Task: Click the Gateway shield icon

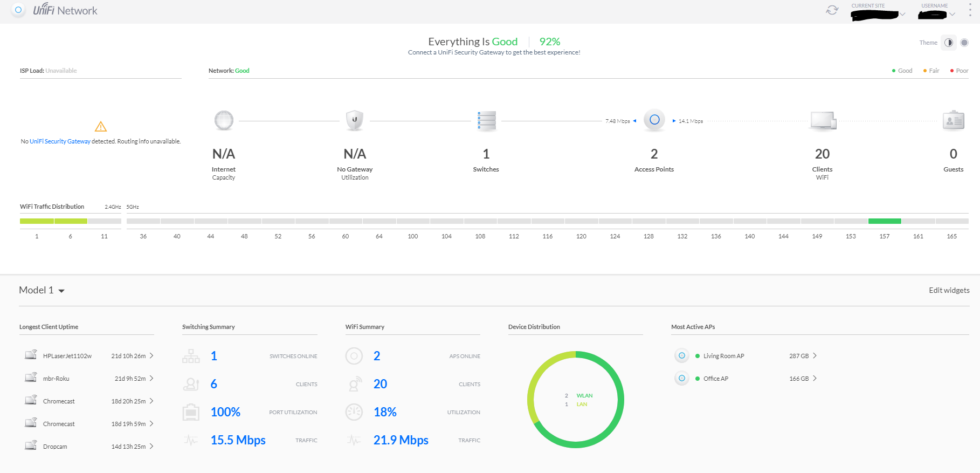Action: [x=355, y=121]
